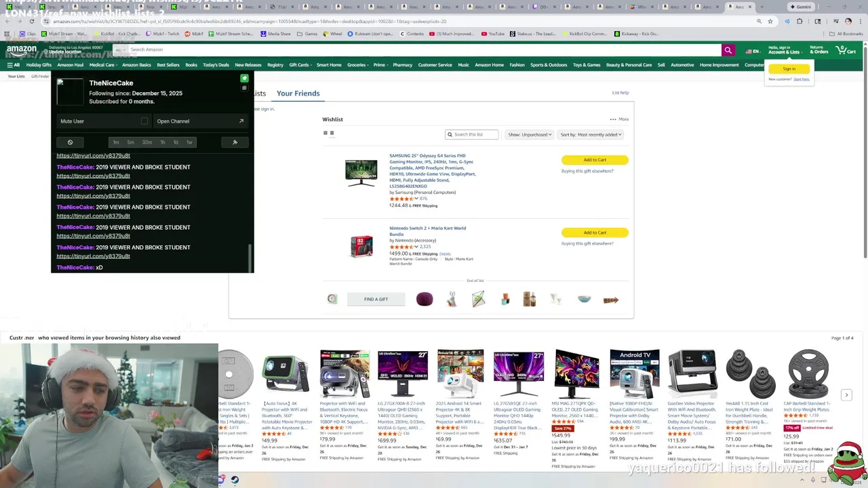Select the 1h timeout option

pyautogui.click(x=163, y=142)
